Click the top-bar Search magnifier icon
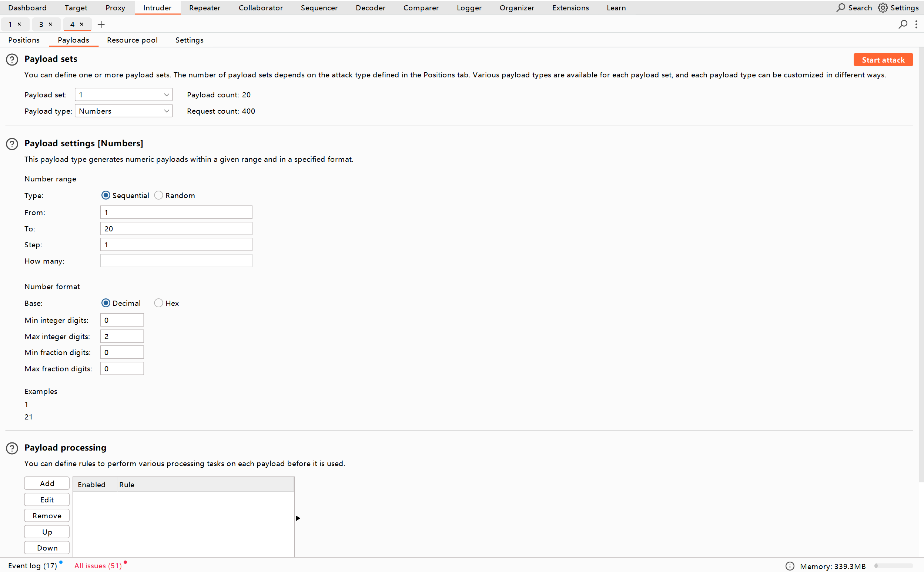Screen dimensions: 924x572 coord(840,7)
